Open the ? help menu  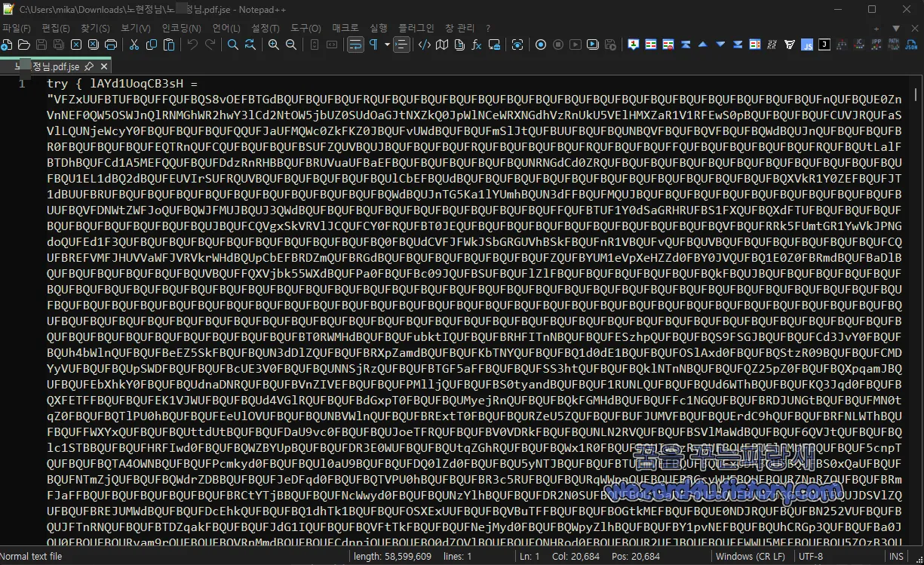pos(488,28)
